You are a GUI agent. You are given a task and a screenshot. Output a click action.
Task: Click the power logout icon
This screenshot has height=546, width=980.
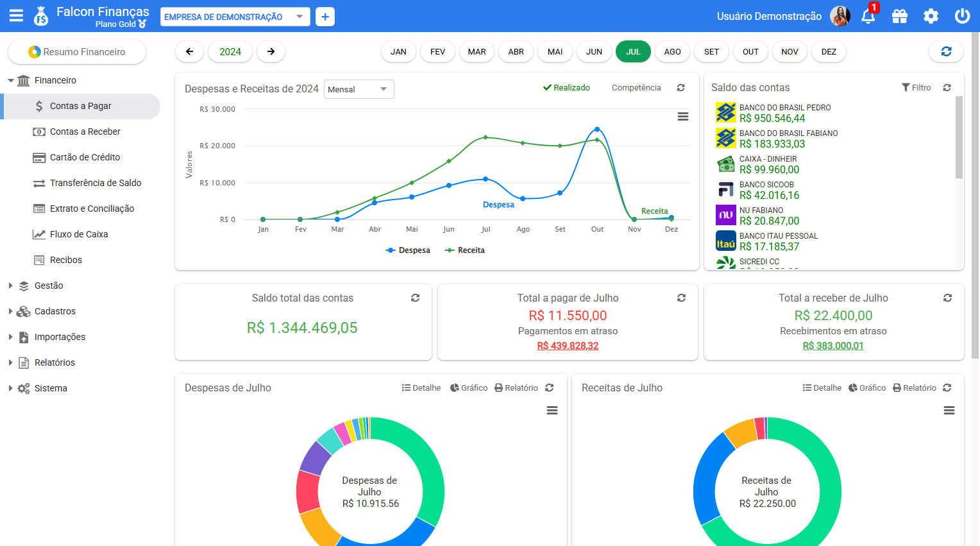(x=962, y=16)
